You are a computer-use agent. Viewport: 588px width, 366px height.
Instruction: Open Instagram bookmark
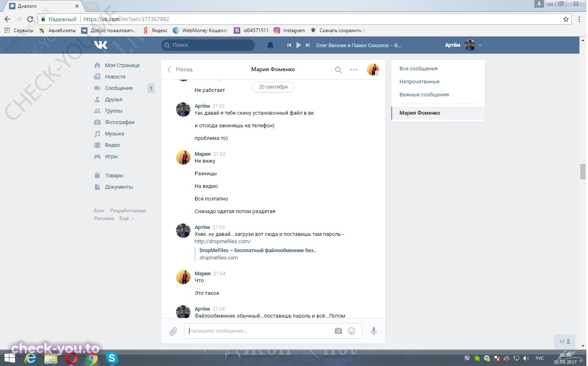click(x=290, y=30)
